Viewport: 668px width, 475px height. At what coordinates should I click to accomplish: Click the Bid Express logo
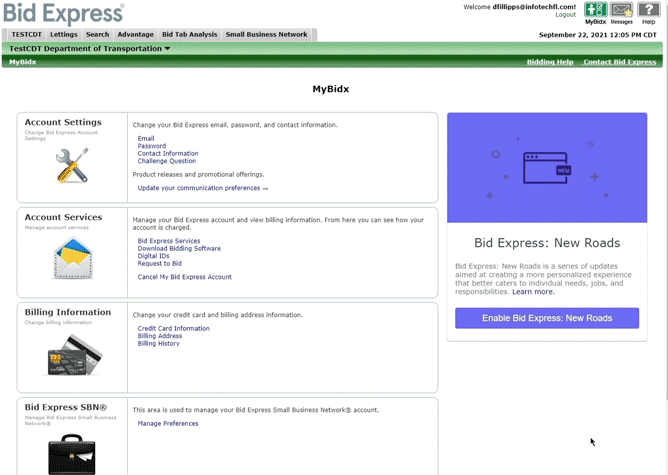(x=64, y=13)
